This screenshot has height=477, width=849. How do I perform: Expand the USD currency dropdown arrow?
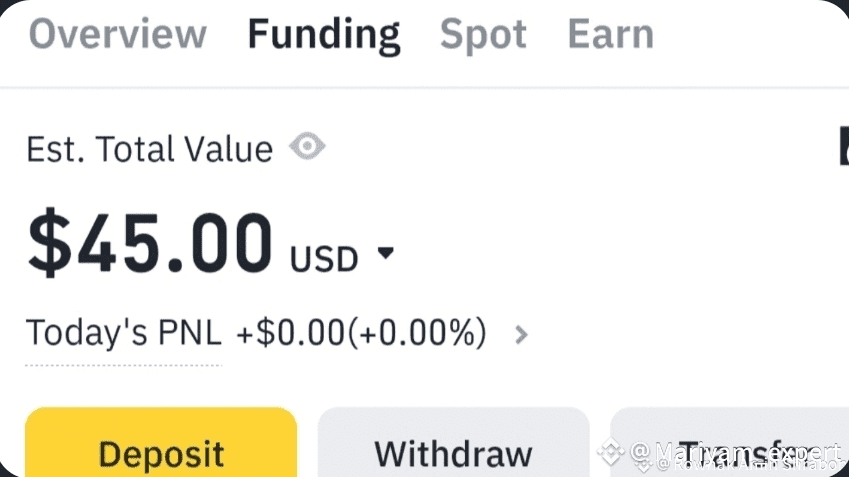385,254
